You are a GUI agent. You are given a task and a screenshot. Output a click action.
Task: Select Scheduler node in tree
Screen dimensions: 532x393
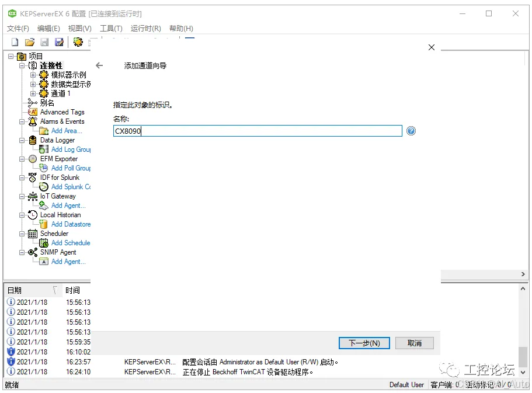click(54, 233)
